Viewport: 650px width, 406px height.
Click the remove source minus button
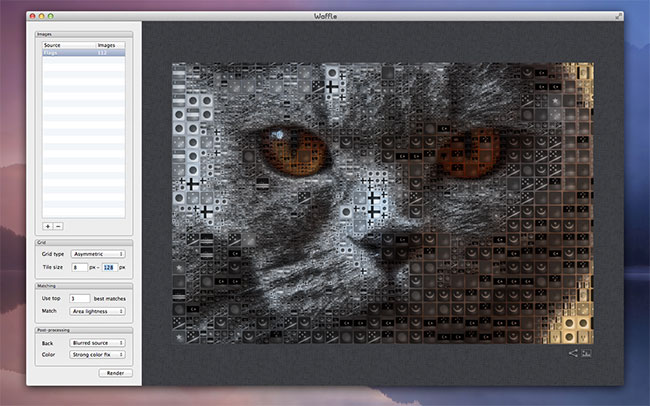(x=58, y=227)
